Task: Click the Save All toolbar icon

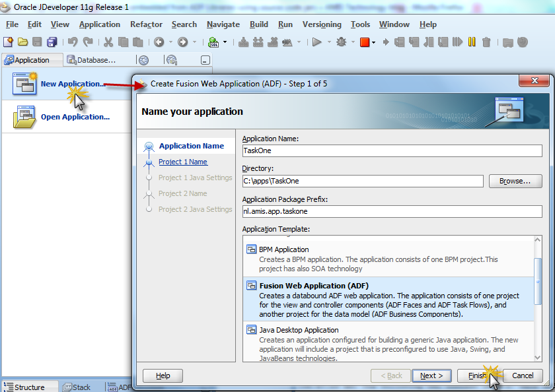Action: point(52,42)
